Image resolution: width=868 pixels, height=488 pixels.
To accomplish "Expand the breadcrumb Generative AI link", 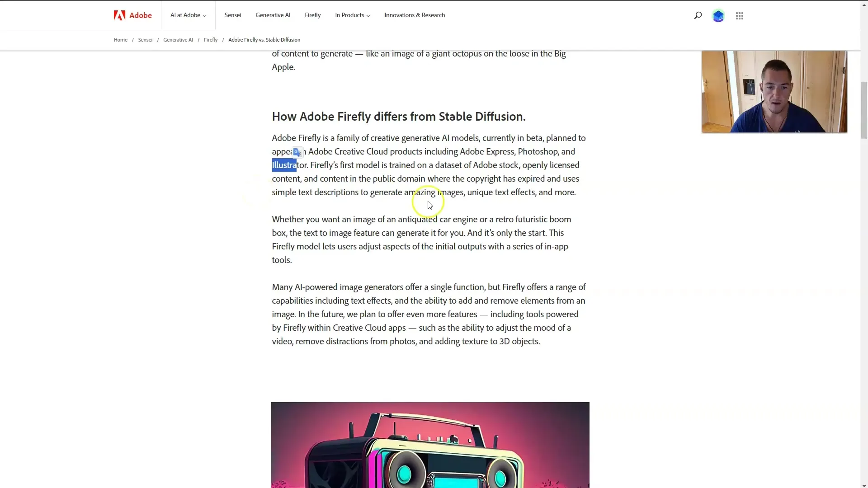I will tap(178, 39).
